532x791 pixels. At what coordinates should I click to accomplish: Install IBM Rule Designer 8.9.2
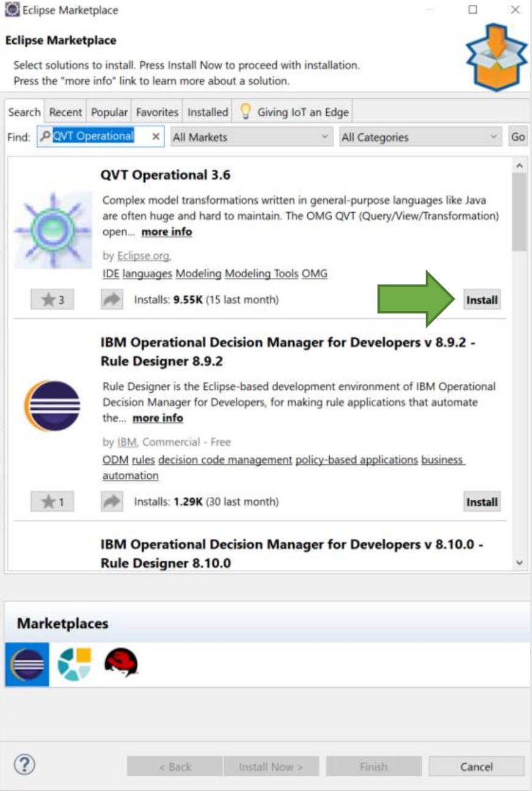[482, 502]
